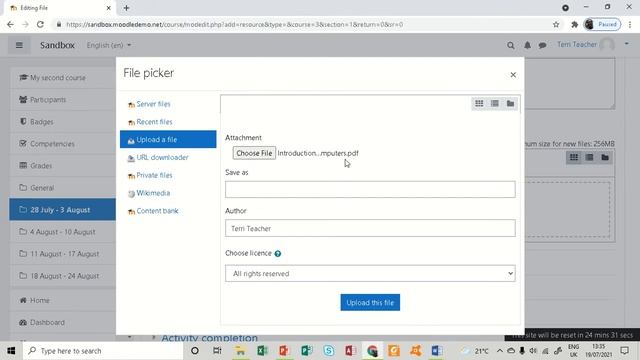Open the Windows Start menu
The width and height of the screenshot is (640, 360).
11,351
